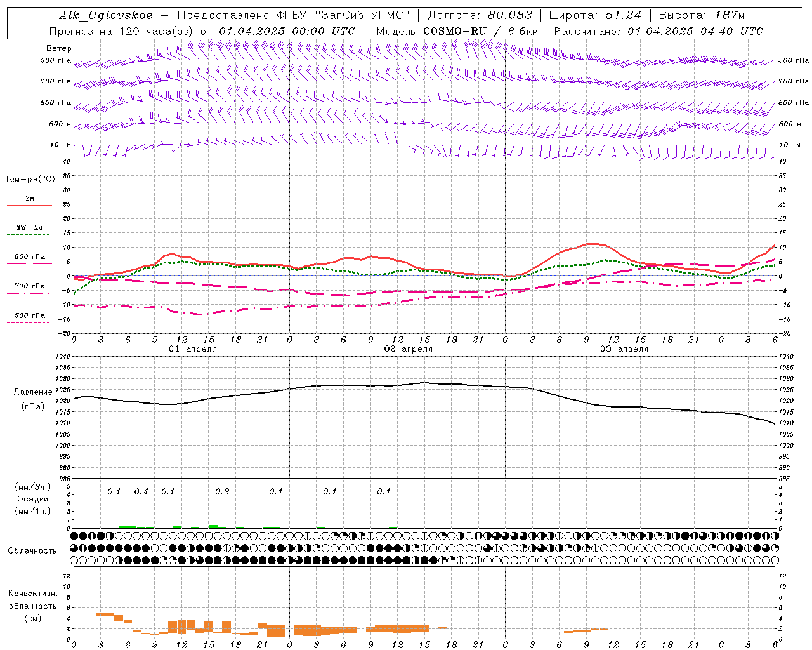Click the line sample under the 850 гПа temperature legend
The image size is (812, 650).
(29, 264)
